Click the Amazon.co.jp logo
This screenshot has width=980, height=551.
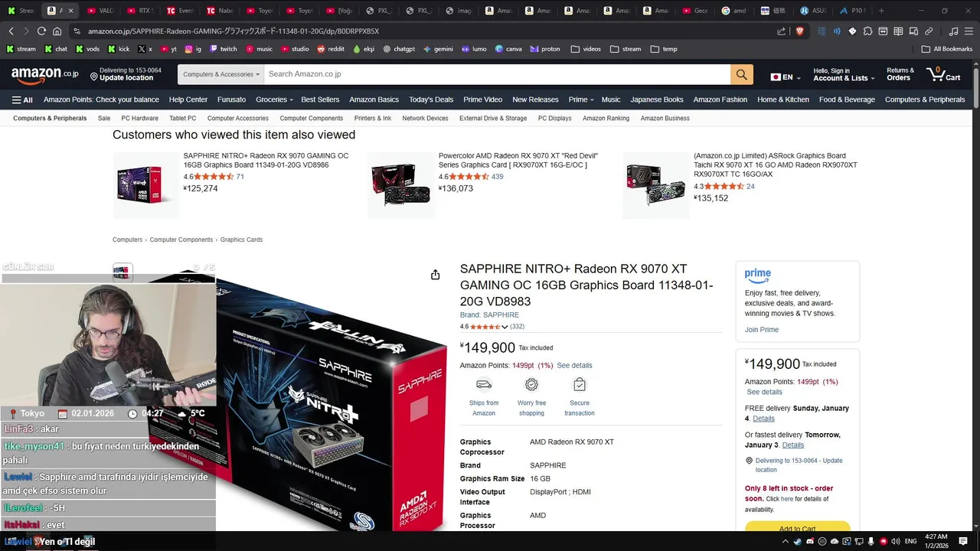[45, 74]
